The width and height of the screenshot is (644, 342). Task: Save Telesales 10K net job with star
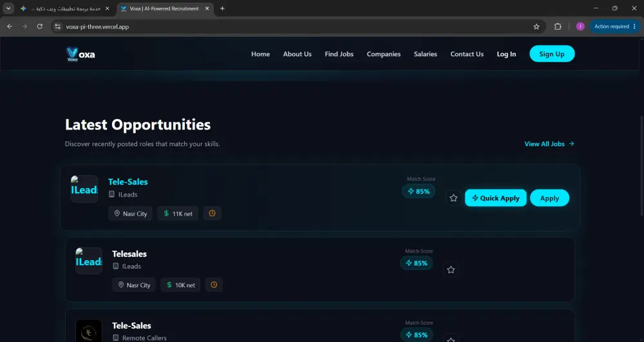click(x=451, y=270)
